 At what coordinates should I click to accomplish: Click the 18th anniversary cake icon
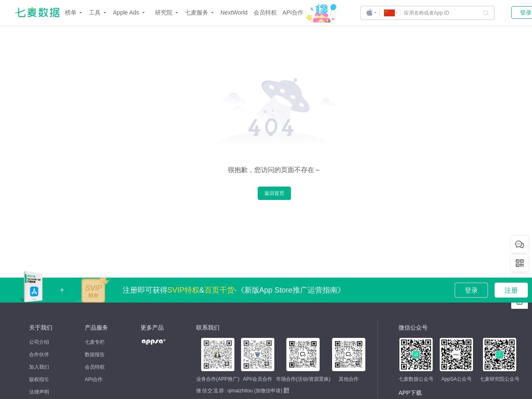click(x=321, y=13)
